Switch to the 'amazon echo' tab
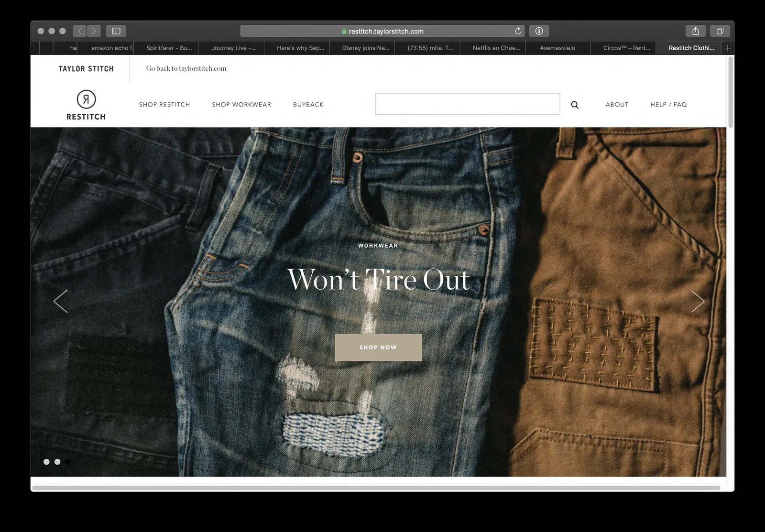Viewport: 765px width, 532px height. pyautogui.click(x=106, y=48)
